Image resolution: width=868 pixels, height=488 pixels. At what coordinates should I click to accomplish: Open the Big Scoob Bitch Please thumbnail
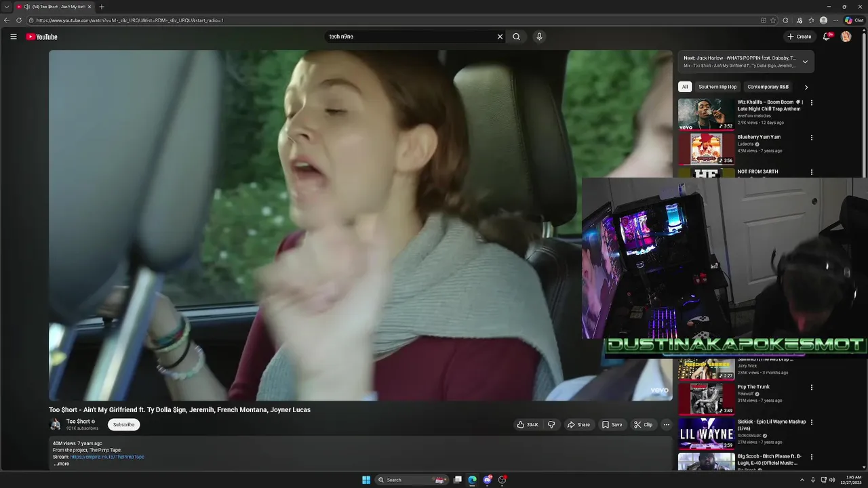[707, 462]
